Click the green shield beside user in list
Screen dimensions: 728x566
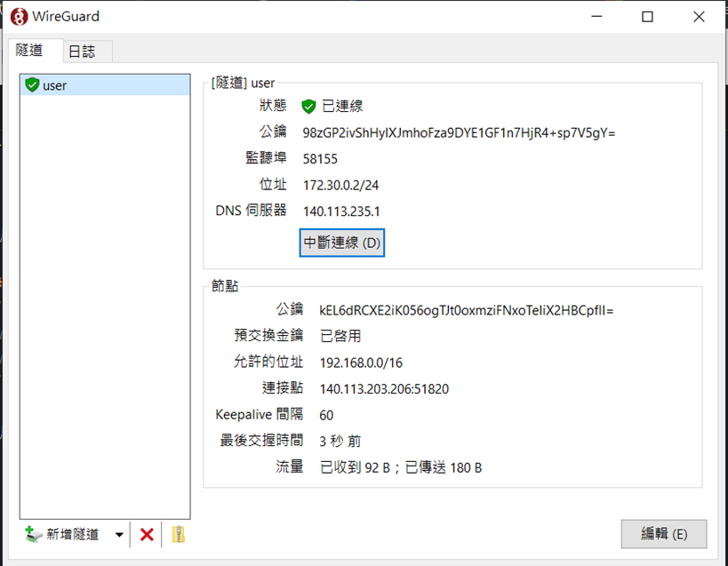[33, 85]
